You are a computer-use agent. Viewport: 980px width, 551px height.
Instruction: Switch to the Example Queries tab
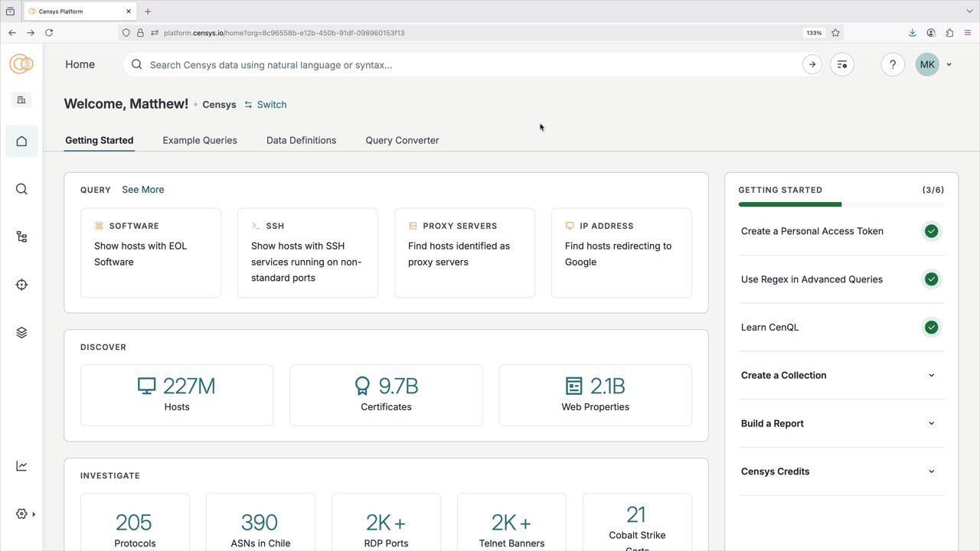[200, 140]
